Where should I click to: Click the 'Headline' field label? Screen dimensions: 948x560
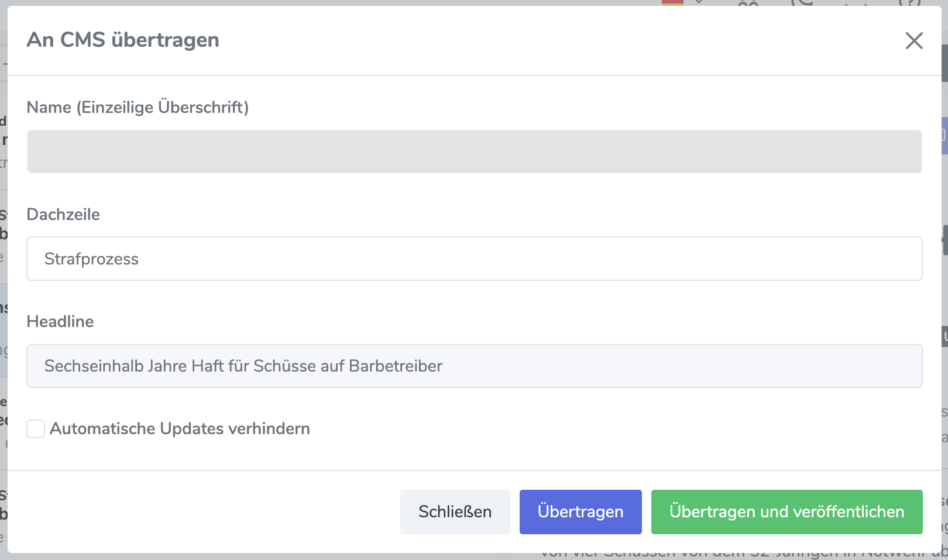coord(60,321)
